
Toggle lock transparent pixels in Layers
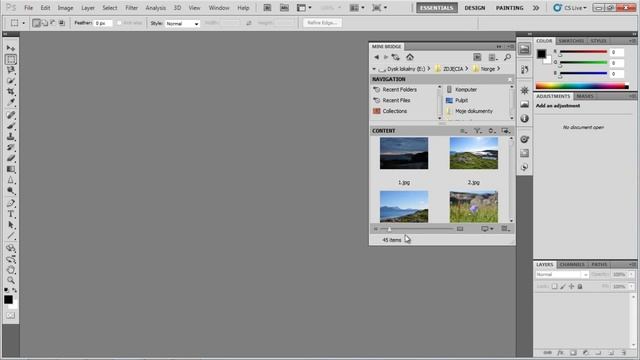[x=554, y=287]
